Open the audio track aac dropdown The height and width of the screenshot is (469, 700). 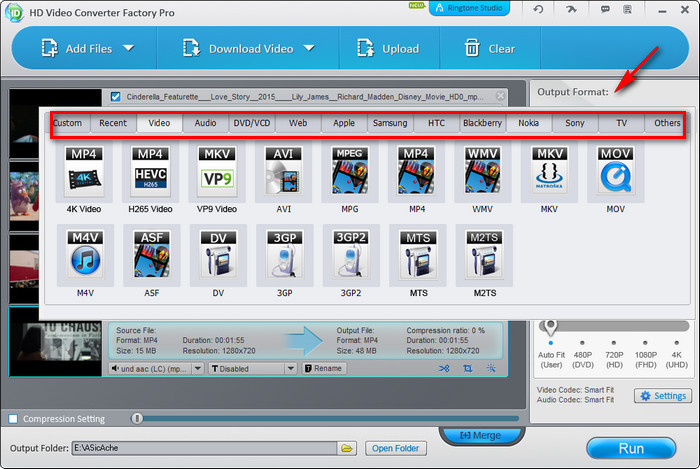(198, 369)
